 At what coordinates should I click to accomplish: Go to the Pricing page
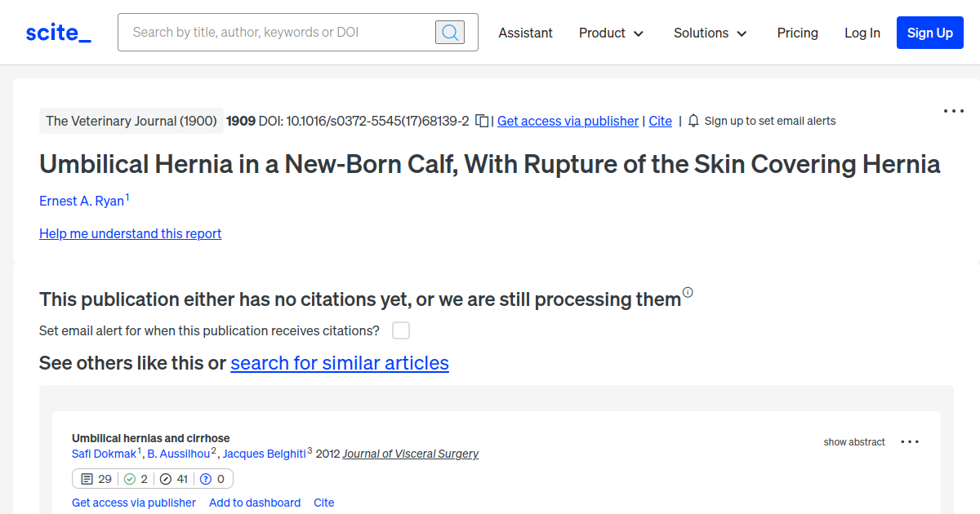[797, 33]
